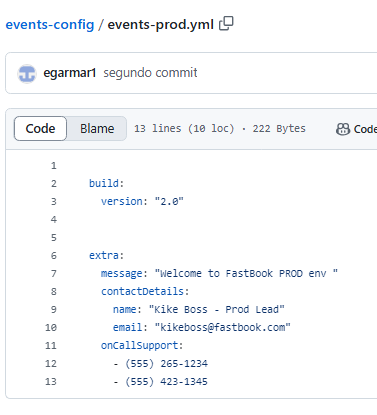Select the Code view tab
The image size is (377, 415).
pos(40,129)
